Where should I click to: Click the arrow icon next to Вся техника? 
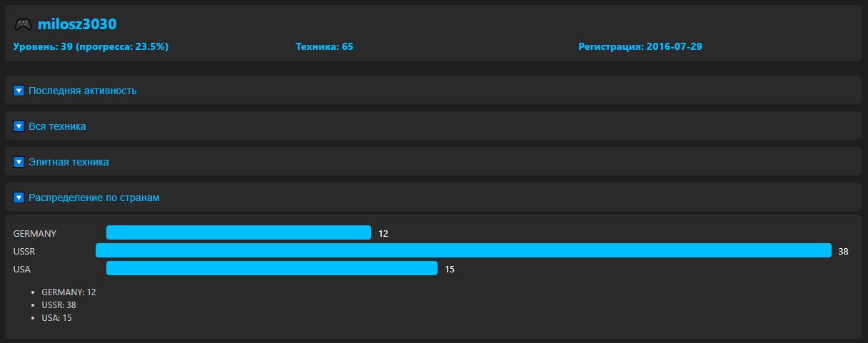19,126
